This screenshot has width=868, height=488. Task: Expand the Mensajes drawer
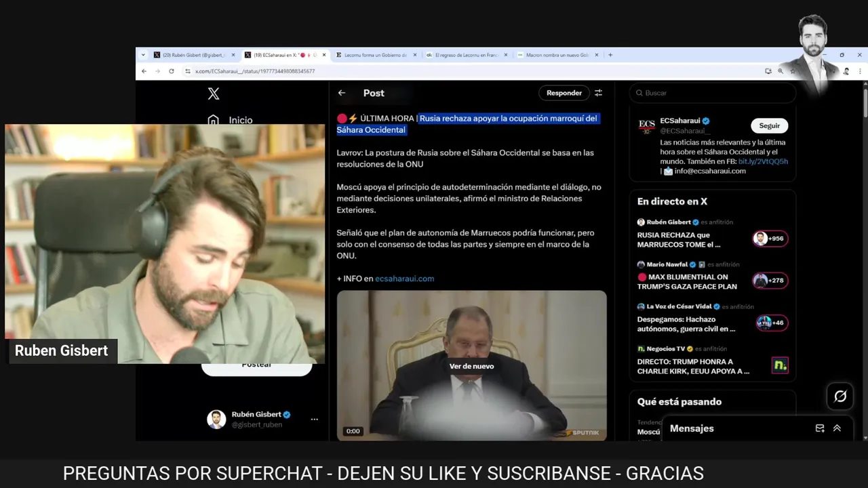coord(837,428)
